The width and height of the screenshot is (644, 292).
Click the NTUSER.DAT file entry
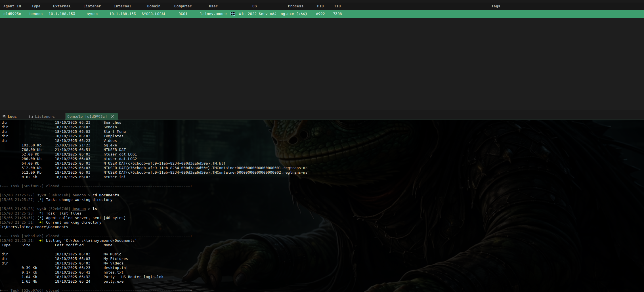(115, 150)
